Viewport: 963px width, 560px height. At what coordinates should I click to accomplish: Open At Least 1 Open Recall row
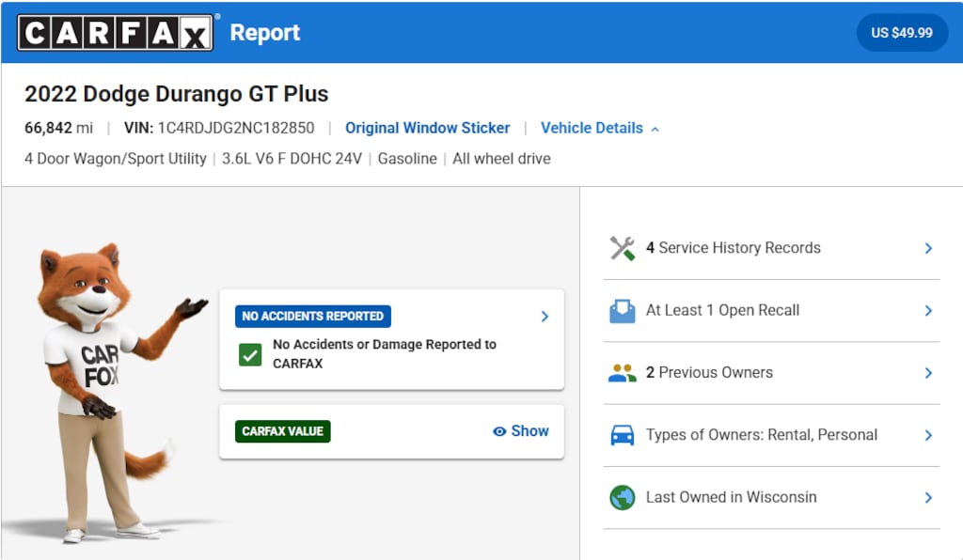click(771, 311)
